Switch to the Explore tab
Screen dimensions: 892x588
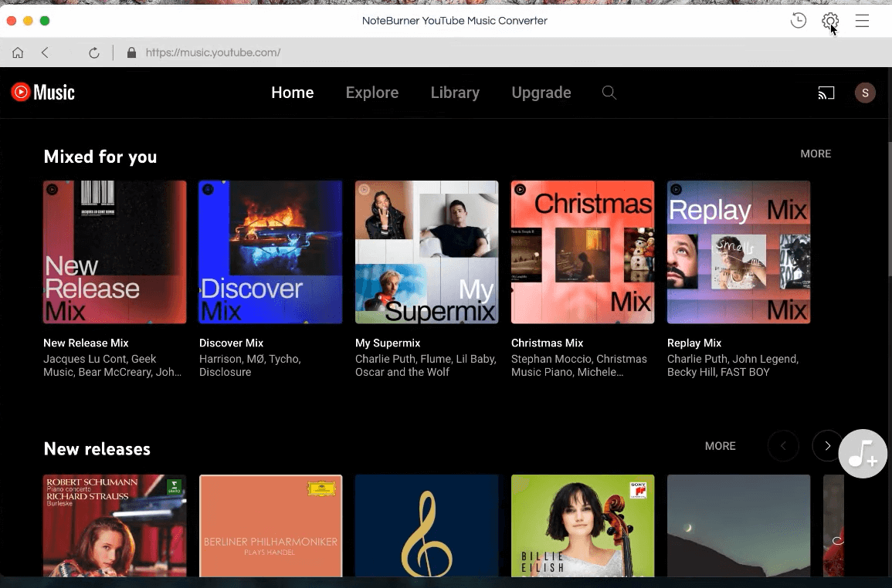point(372,93)
